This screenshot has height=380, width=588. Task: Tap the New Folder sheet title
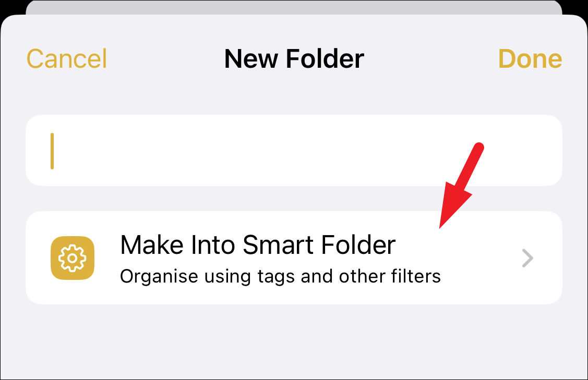(x=294, y=59)
